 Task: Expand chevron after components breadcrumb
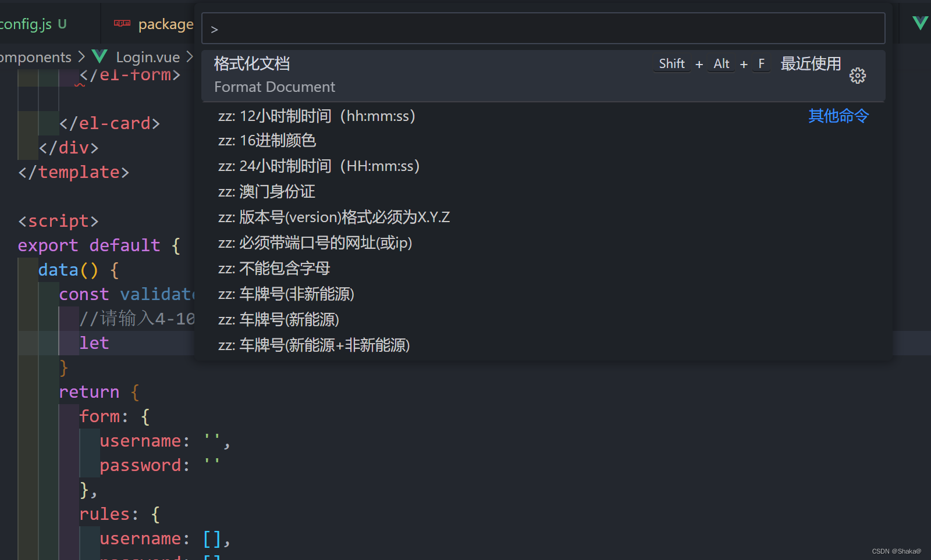pos(81,57)
